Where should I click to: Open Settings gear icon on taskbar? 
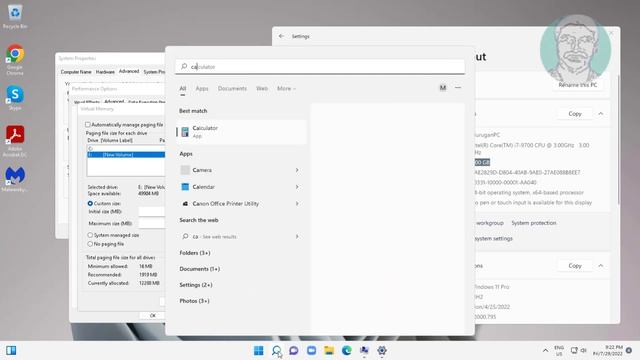coord(382,350)
